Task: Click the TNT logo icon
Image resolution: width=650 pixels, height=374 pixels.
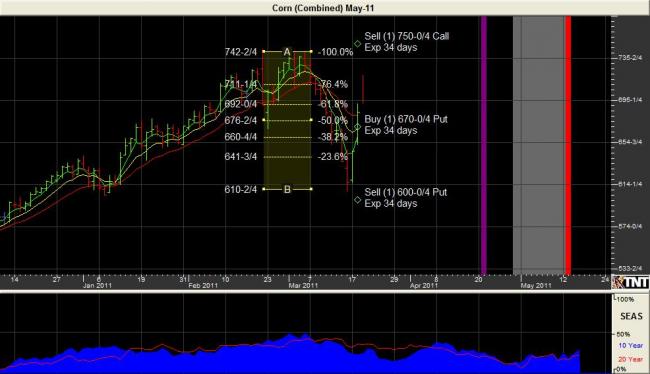Action: (x=631, y=282)
